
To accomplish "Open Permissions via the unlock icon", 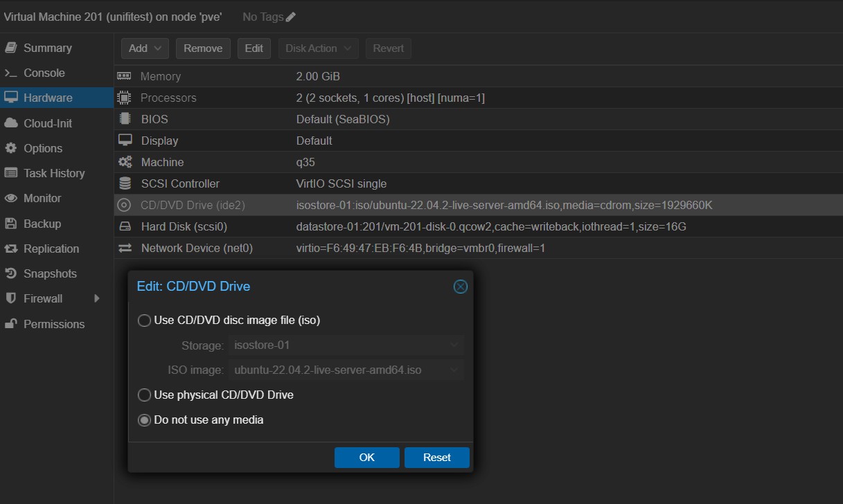I will 11,324.
